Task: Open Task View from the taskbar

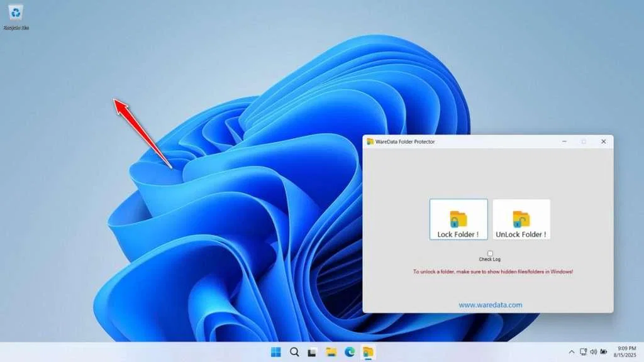Action: 313,352
